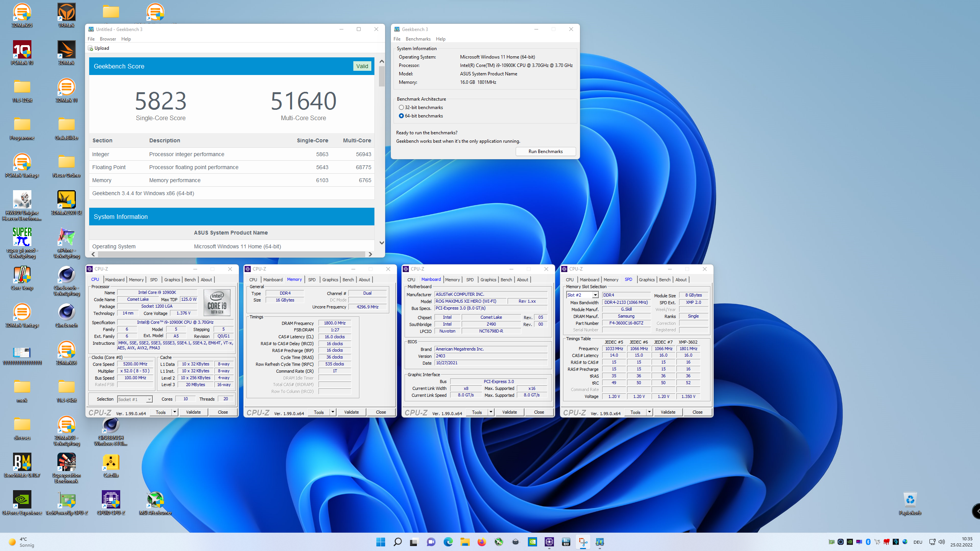Open the PCMark Vantage desktop icon
Viewport: 980px width, 551px height.
coord(22,165)
